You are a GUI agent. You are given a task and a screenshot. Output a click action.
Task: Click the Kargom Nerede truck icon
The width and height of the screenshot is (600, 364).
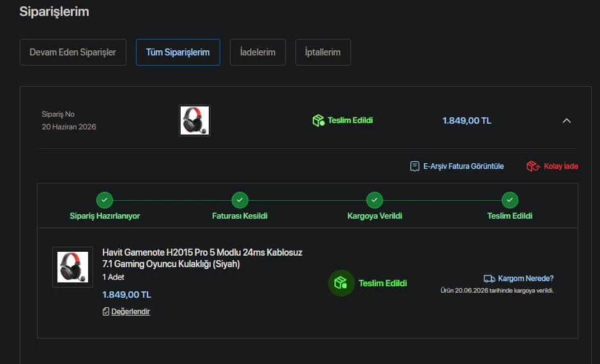pyautogui.click(x=489, y=279)
